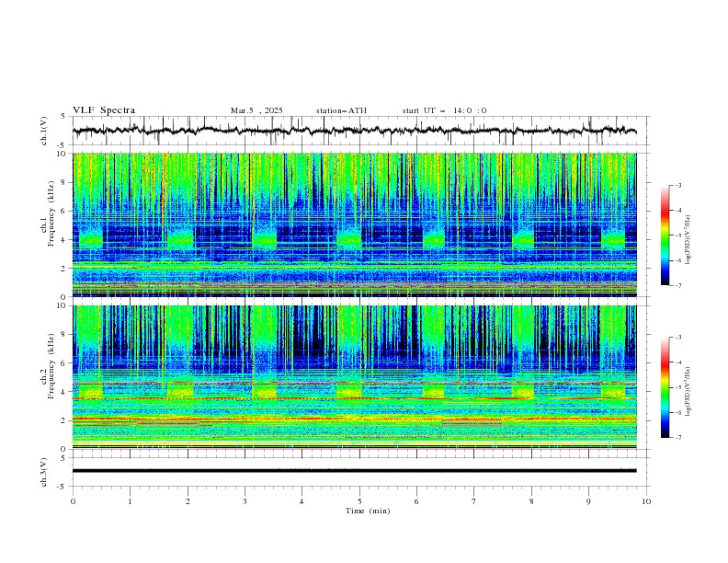Click the "10" tick on the time axis
The height and width of the screenshot is (563, 728).
pos(646,501)
